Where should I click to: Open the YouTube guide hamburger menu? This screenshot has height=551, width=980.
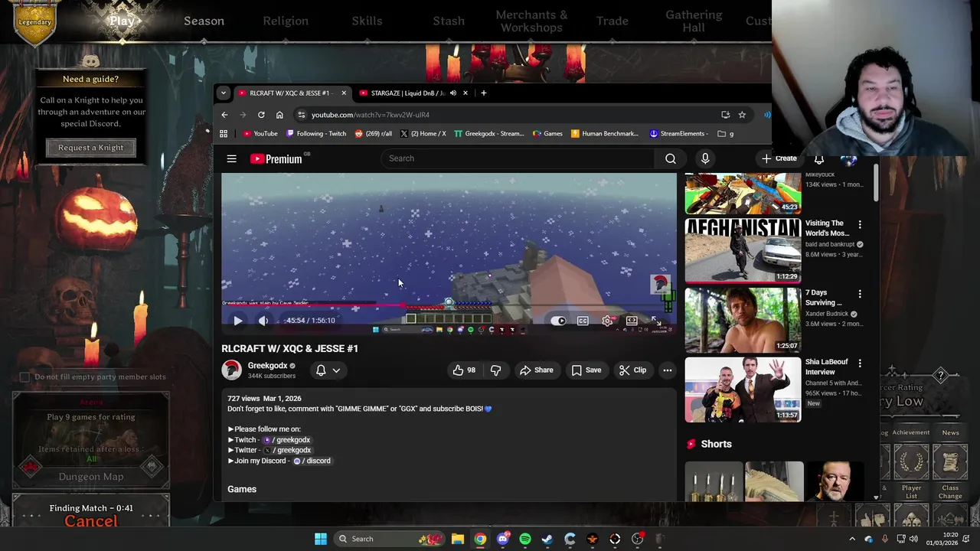point(231,158)
